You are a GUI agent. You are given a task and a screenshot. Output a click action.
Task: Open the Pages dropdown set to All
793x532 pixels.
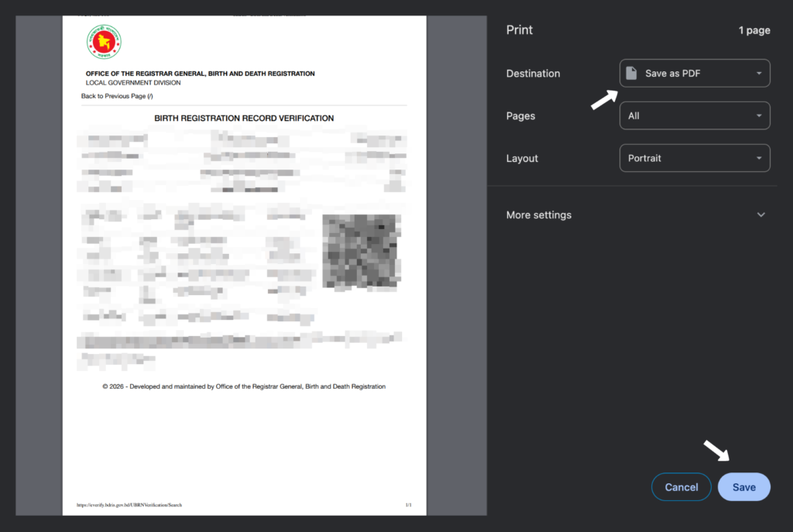coord(694,116)
